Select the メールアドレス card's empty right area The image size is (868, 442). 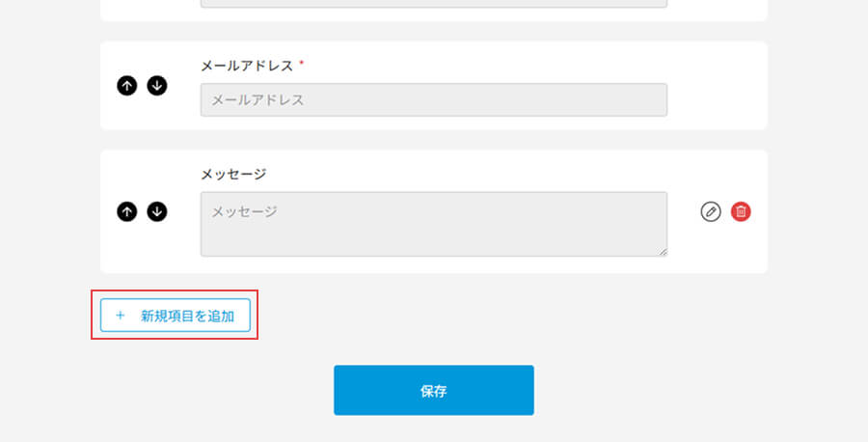(x=717, y=86)
